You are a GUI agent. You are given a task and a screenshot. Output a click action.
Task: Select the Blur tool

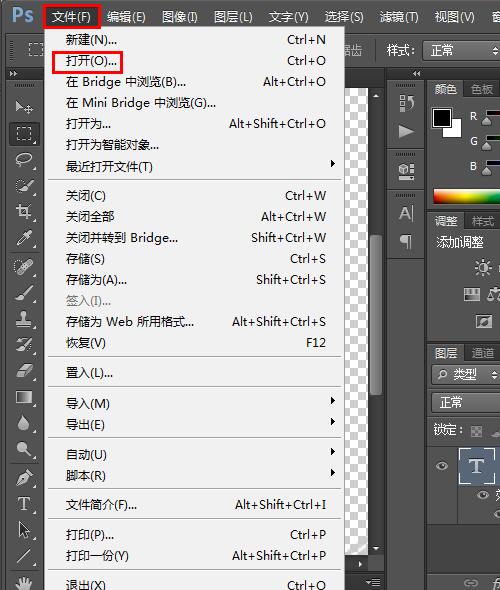coord(24,423)
